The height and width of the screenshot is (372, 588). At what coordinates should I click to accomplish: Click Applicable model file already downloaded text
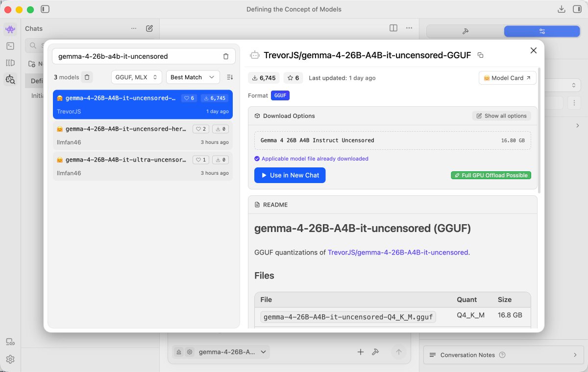tap(315, 159)
